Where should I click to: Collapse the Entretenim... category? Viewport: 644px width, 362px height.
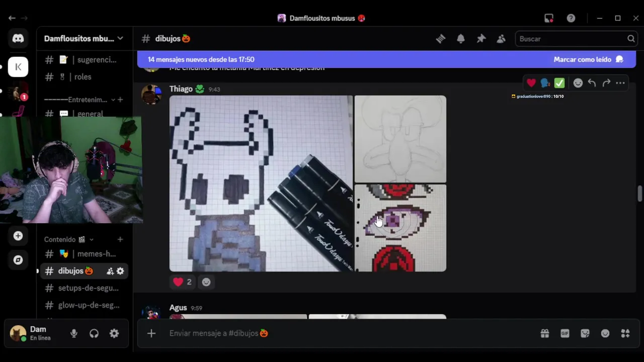[x=79, y=100]
